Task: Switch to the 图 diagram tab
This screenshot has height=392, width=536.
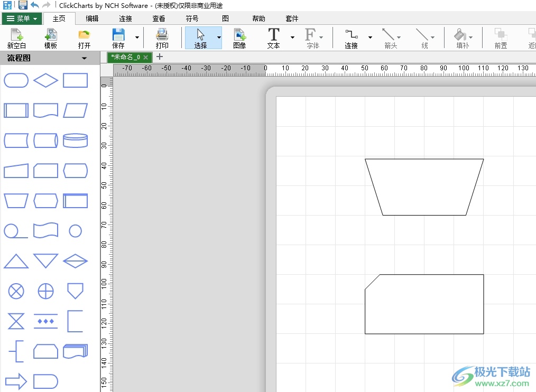Action: click(225, 18)
